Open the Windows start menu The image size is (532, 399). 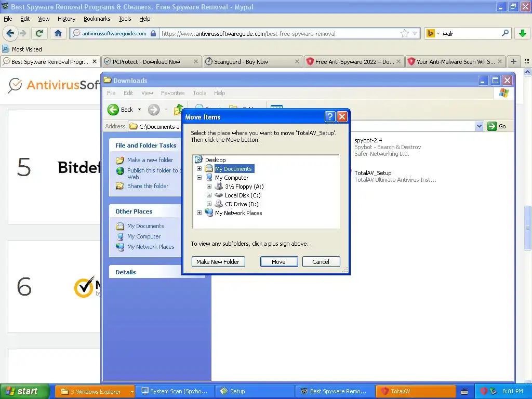coord(25,392)
